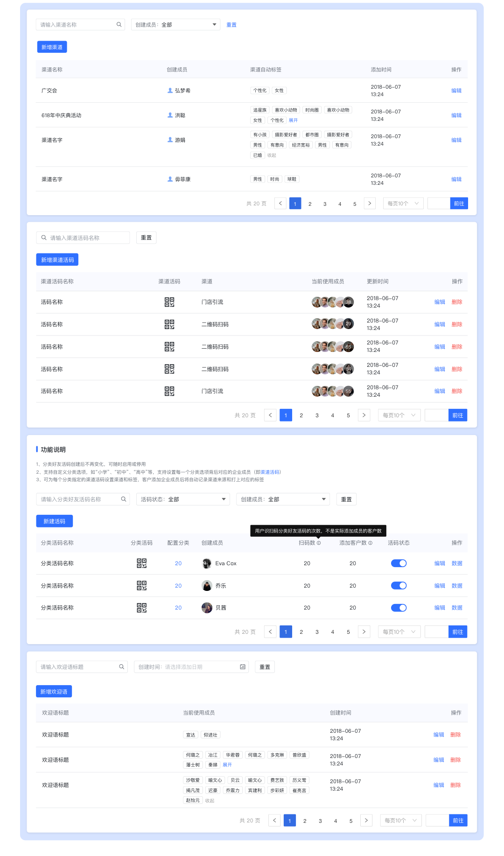Click calendar icon in 创建时间 date field
The image size is (504, 856).
pyautogui.click(x=243, y=667)
